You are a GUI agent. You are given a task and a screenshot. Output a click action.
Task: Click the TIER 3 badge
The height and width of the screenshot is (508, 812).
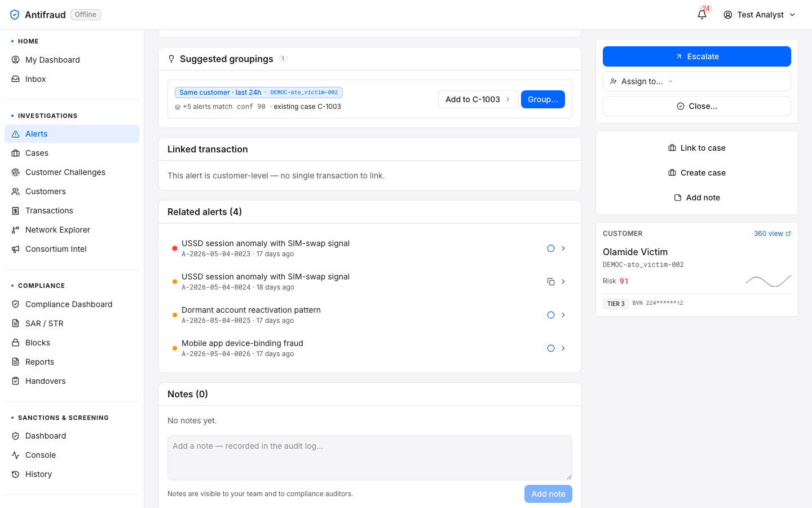[616, 304]
